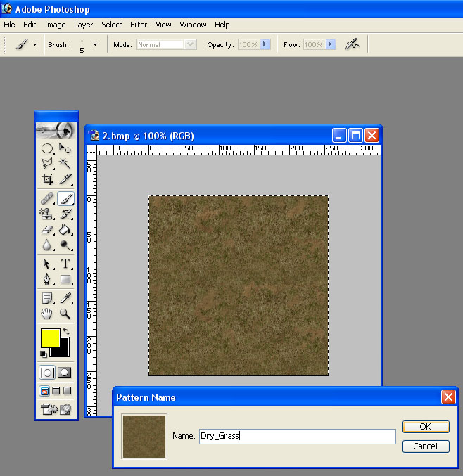Open the Filter menu

coord(139,25)
